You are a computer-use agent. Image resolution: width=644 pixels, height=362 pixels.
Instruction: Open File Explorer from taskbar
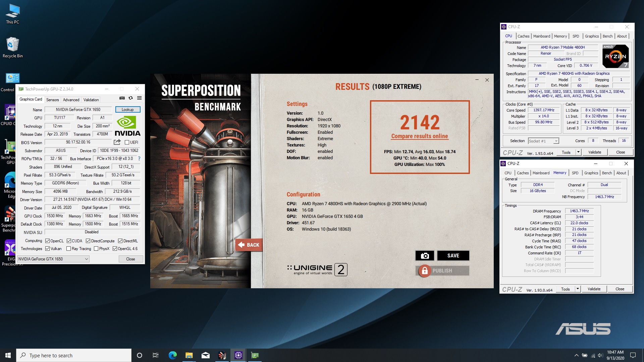click(189, 355)
